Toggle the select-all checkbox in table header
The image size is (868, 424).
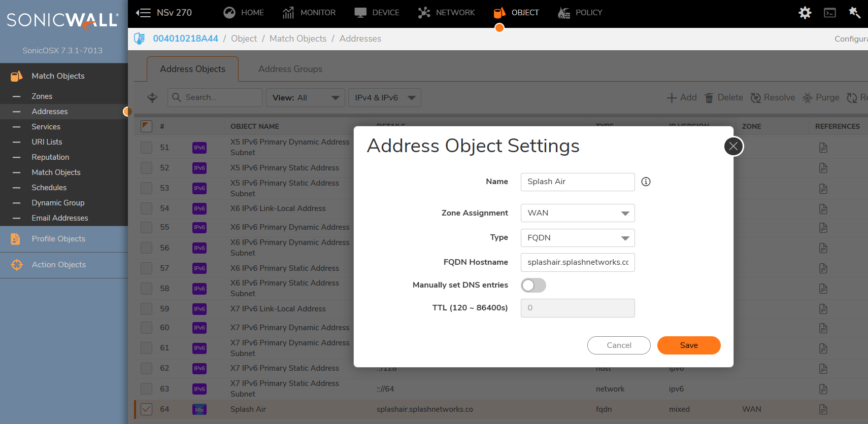pyautogui.click(x=146, y=126)
